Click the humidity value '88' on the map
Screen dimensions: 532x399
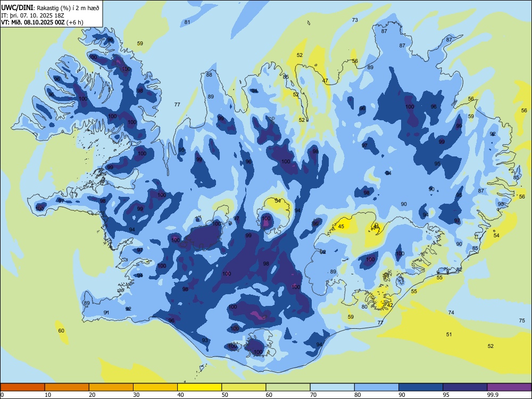click(x=209, y=74)
